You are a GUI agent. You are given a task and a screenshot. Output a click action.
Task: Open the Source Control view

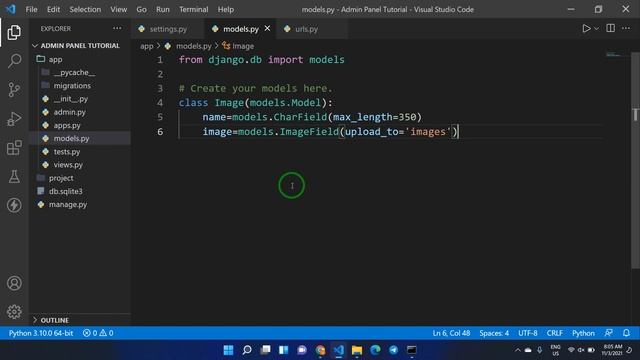14,89
